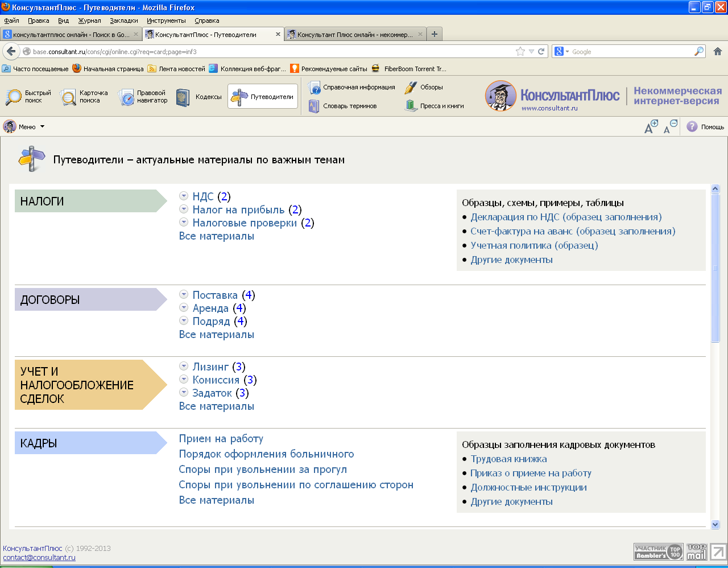Click contact@consultant.ru email link
The width and height of the screenshot is (728, 568).
coord(39,558)
